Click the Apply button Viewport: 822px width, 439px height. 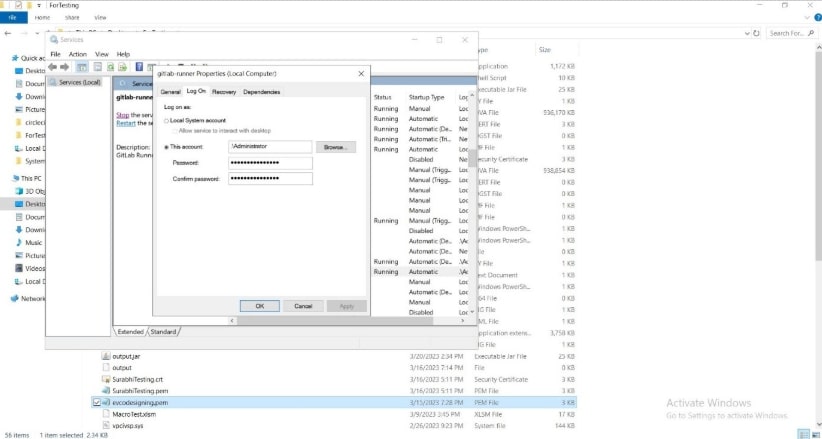point(347,306)
